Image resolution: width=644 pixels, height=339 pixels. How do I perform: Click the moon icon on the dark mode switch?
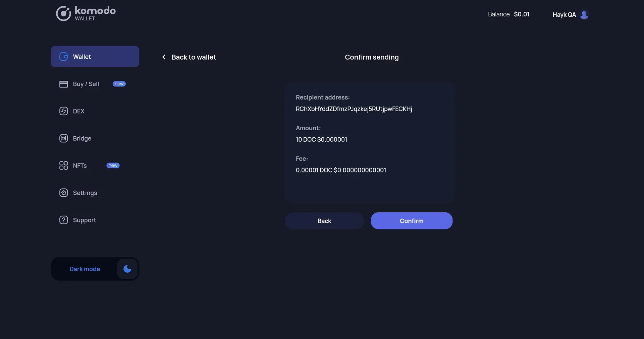pos(126,269)
